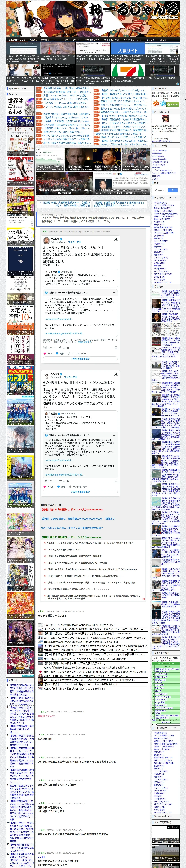Go to next article about 石破茂首相
This screenshot has width=186, height=868.
point(120,204)
